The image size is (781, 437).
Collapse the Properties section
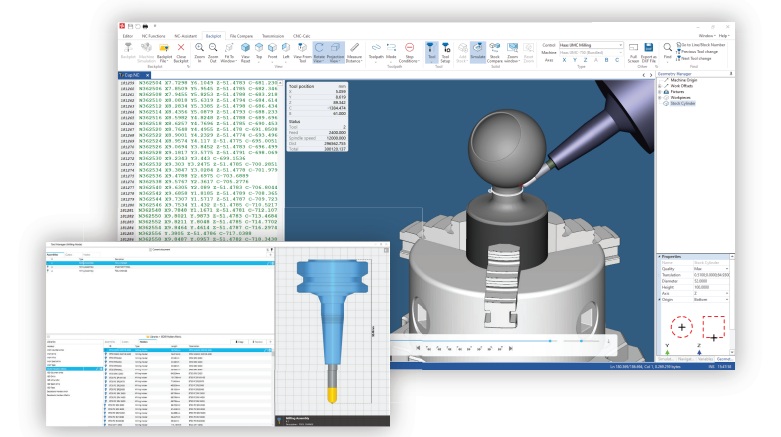660,257
